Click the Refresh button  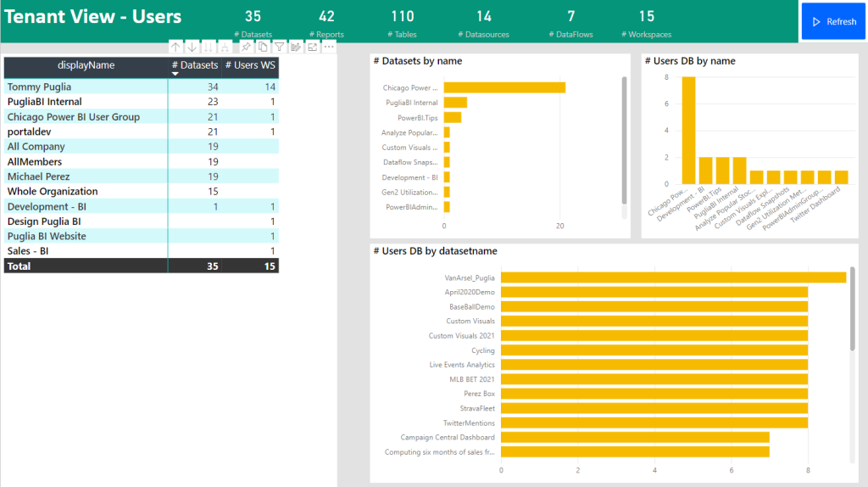pos(833,21)
